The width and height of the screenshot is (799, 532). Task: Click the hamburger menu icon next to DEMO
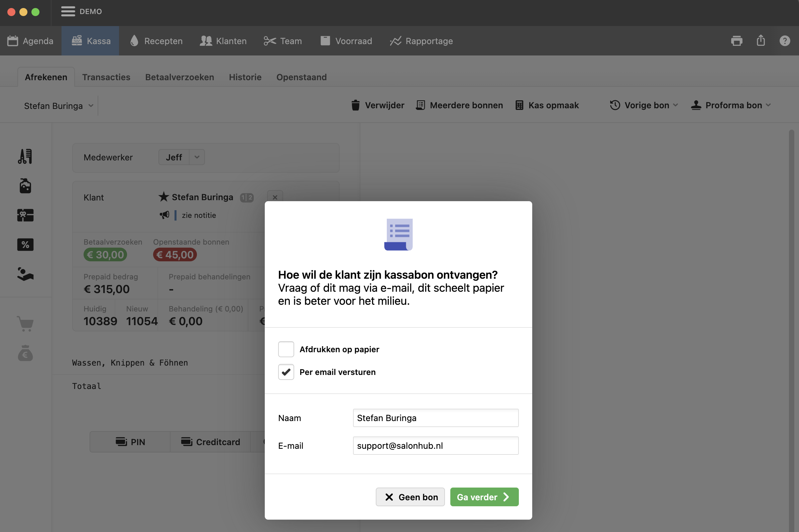click(68, 12)
